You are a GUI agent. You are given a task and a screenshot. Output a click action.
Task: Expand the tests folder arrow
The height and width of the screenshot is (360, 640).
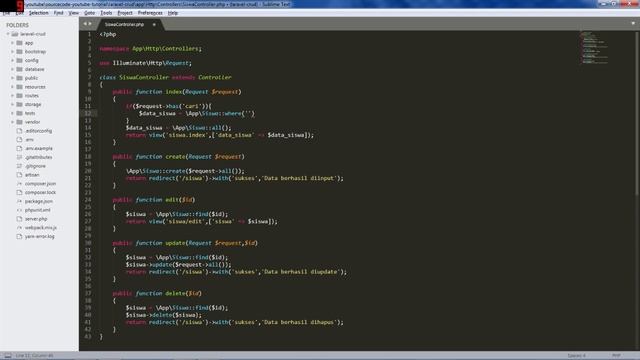pos(12,113)
